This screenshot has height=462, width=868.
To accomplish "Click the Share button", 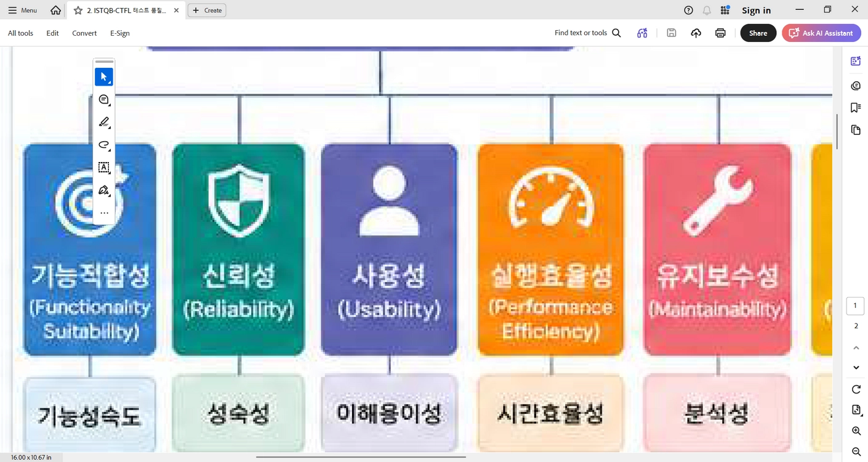I will [758, 33].
